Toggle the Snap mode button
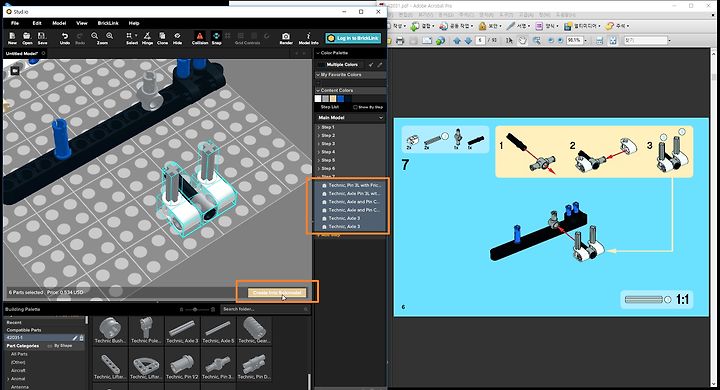Screen dimensions: 720x390 [216, 38]
